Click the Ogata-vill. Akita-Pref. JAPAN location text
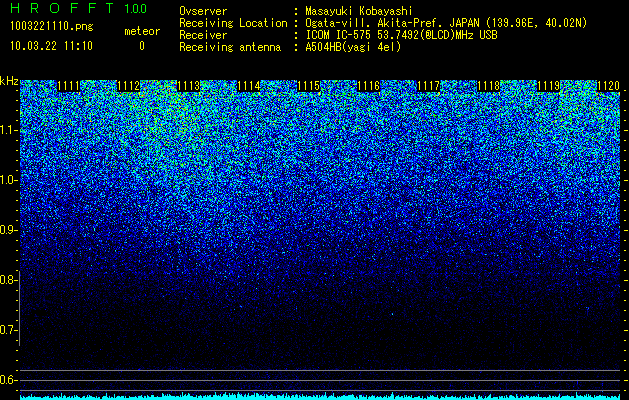Viewport: 629px width, 400px height. click(x=446, y=23)
